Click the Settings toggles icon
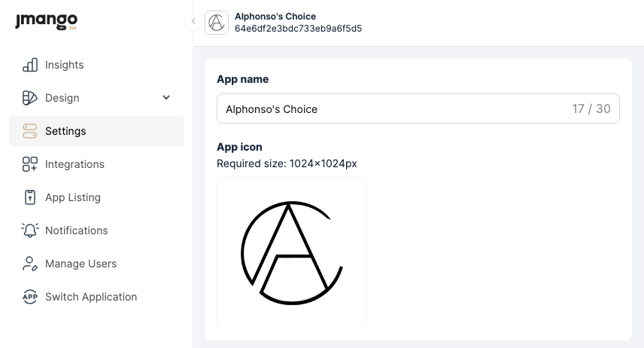 [30, 131]
